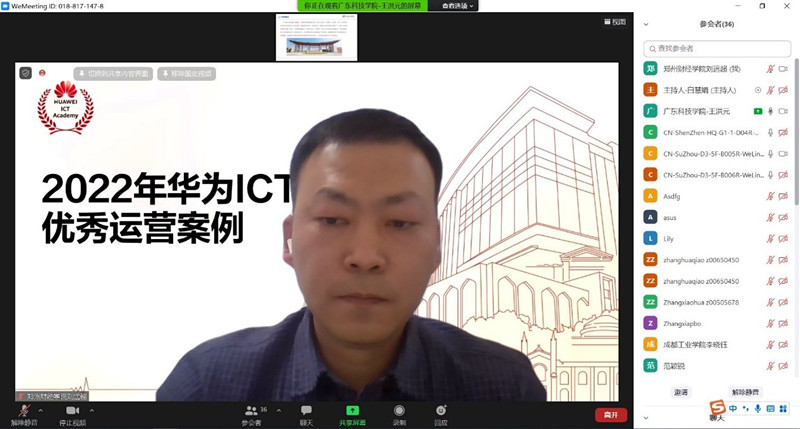Click the Stop Video camera icon

tap(72, 410)
